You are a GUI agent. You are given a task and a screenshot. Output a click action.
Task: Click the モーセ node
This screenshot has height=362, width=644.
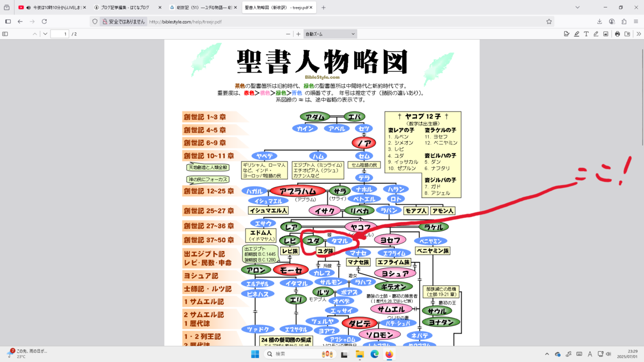pos(291,270)
